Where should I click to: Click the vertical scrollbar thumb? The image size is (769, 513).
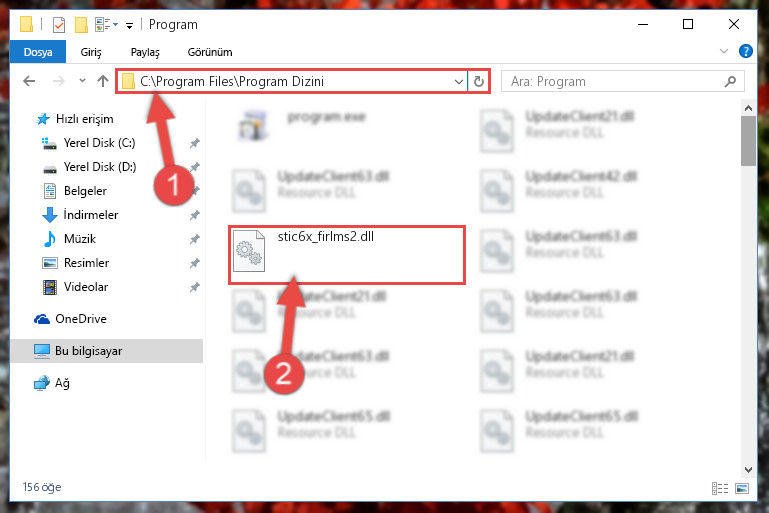[748, 141]
